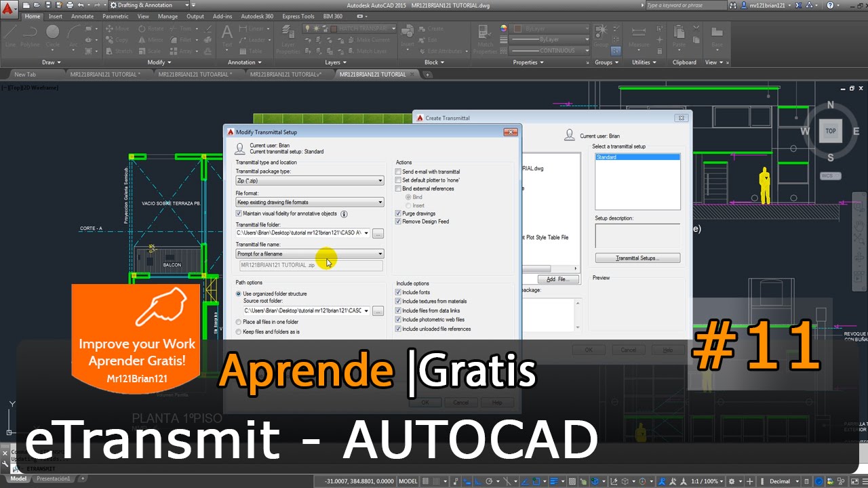The width and height of the screenshot is (868, 488).
Task: Click the Match Properties tool
Action: pyautogui.click(x=485, y=39)
